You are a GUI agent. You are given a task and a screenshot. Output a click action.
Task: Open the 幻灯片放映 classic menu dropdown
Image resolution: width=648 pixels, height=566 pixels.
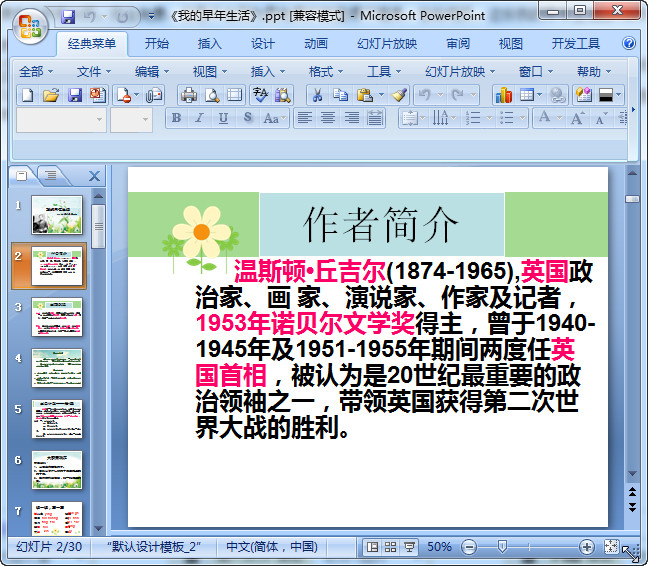click(459, 71)
